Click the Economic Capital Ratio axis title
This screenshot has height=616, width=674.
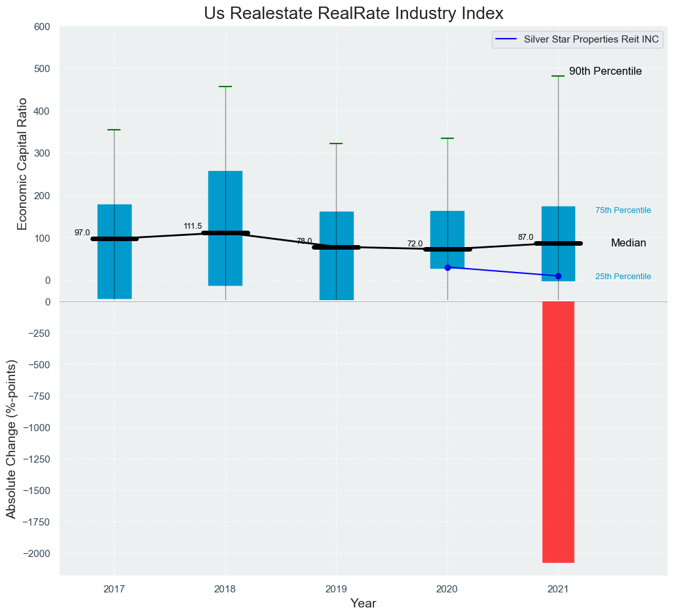tap(22, 164)
